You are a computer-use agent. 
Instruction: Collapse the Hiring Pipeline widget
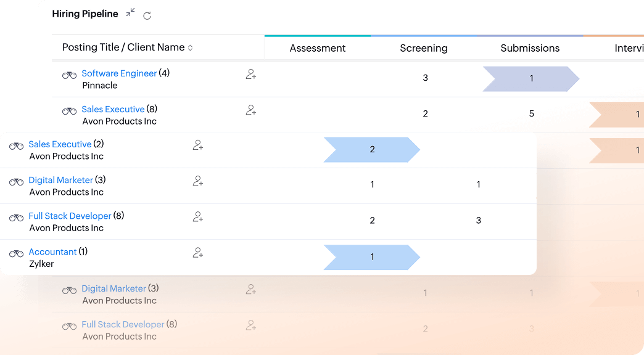130,12
